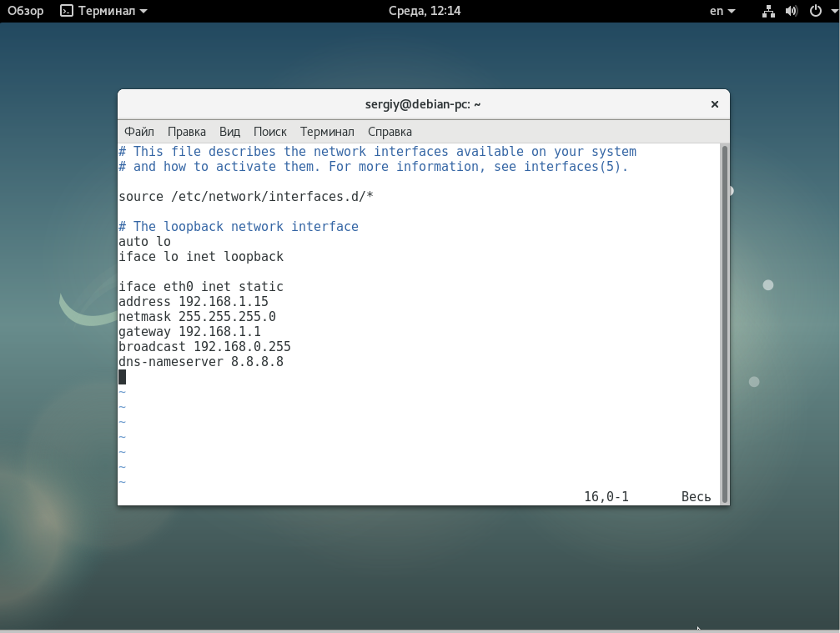Click the volume speaker icon
This screenshot has height=633, width=840.
click(x=792, y=11)
